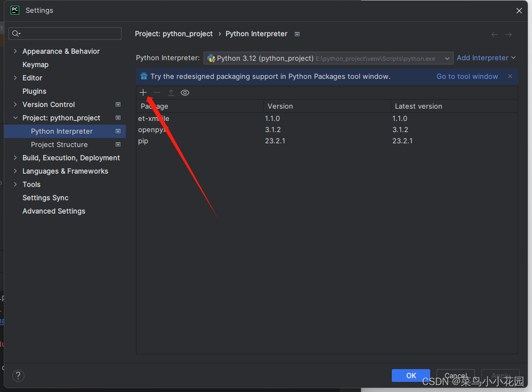The height and width of the screenshot is (392, 532).
Task: Click the icon beside Project Structure row
Action: pyautogui.click(x=118, y=144)
